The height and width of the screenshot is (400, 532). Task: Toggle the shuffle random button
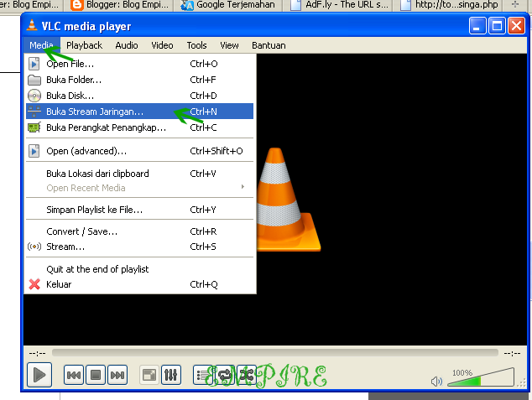coord(247,375)
